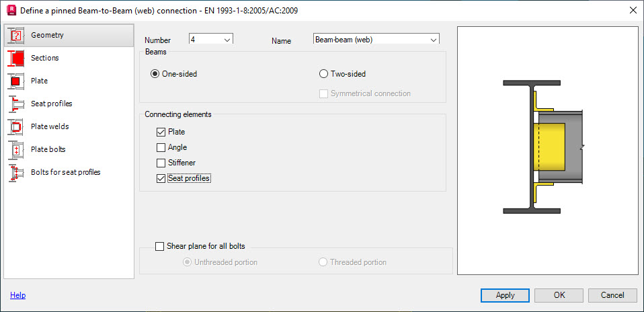644x312 pixels.
Task: Toggle Shear plane for all bolts
Action: (x=160, y=247)
